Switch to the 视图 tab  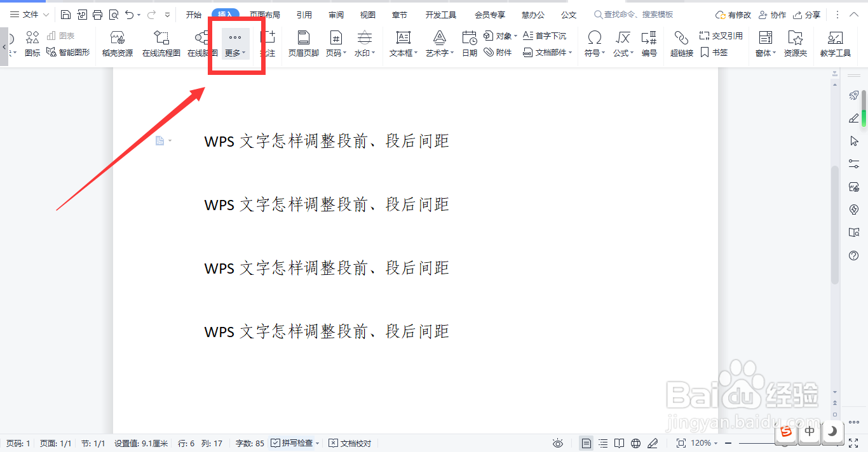368,15
